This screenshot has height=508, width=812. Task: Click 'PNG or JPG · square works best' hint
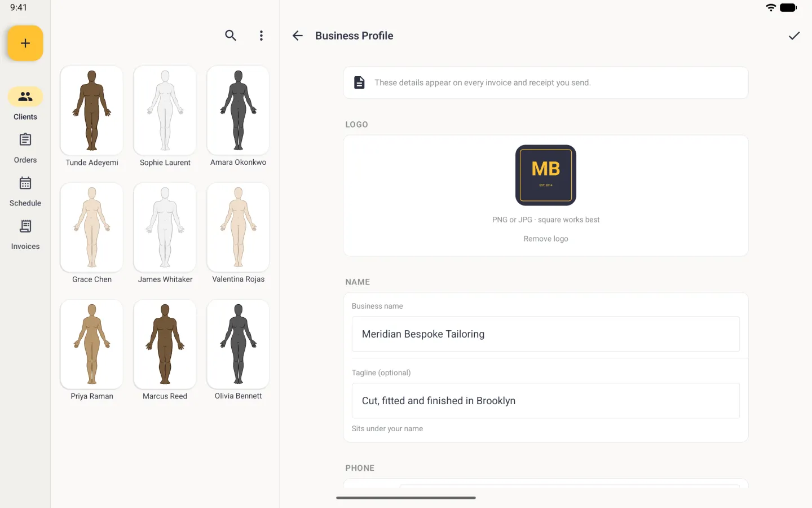[x=546, y=220]
